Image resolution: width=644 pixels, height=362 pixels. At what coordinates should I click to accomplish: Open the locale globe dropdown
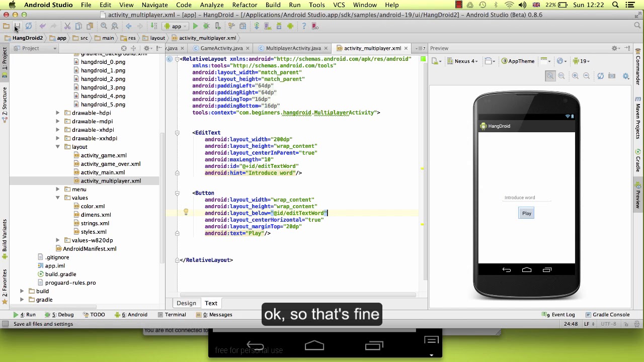(561, 61)
